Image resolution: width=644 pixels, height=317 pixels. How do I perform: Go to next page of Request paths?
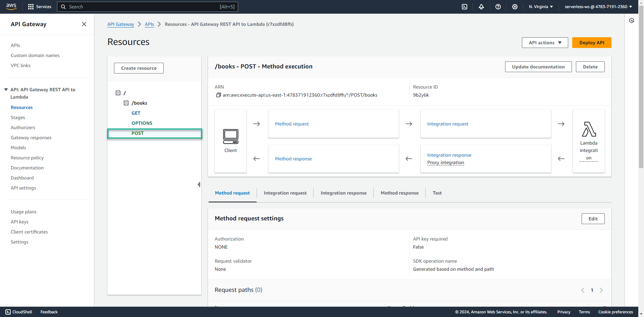601,290
